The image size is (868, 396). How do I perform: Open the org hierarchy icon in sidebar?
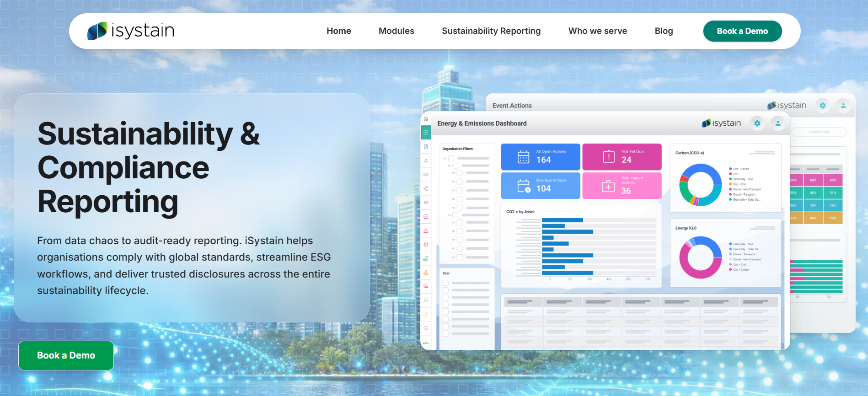(426, 272)
